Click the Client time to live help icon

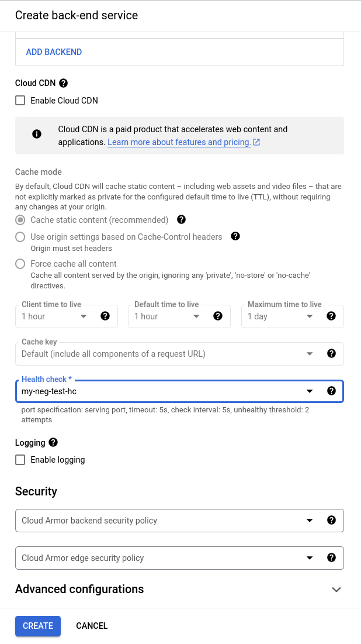click(105, 316)
